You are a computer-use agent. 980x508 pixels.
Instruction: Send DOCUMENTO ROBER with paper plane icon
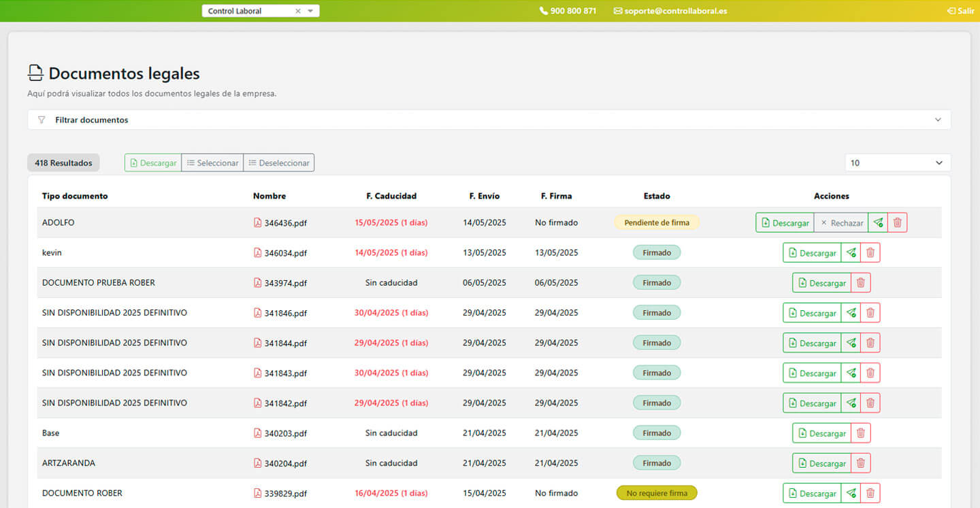tap(851, 493)
